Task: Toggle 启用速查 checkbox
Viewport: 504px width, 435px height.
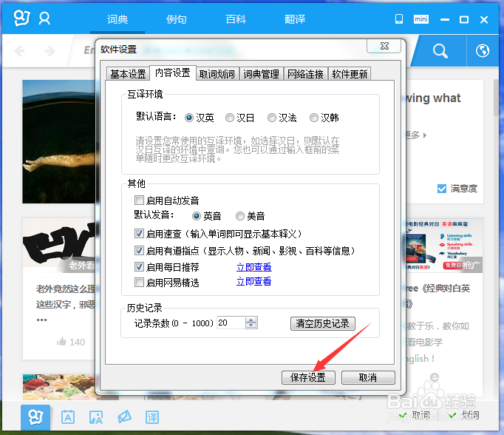Action: pyautogui.click(x=139, y=233)
